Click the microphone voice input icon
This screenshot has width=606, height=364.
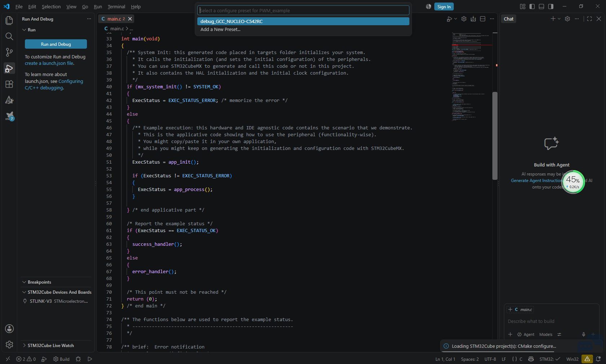pyautogui.click(x=584, y=334)
